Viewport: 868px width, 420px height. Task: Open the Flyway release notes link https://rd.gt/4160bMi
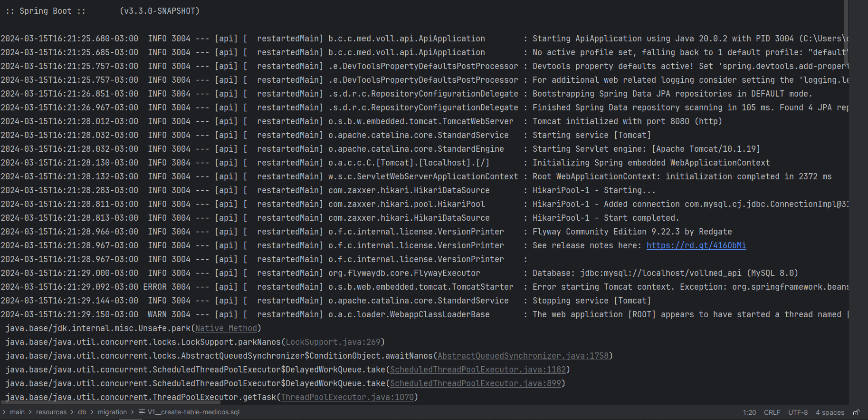696,245
